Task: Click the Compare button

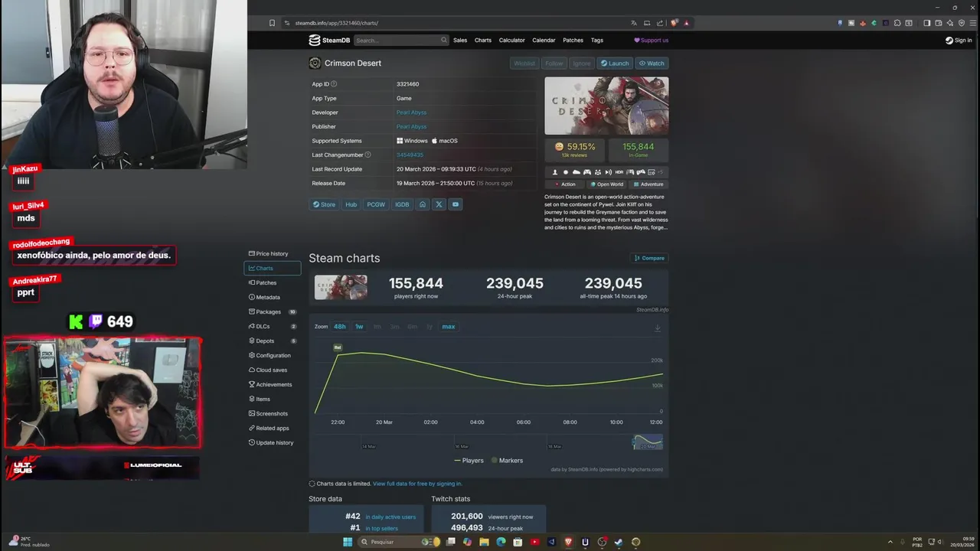Action: 649,258
